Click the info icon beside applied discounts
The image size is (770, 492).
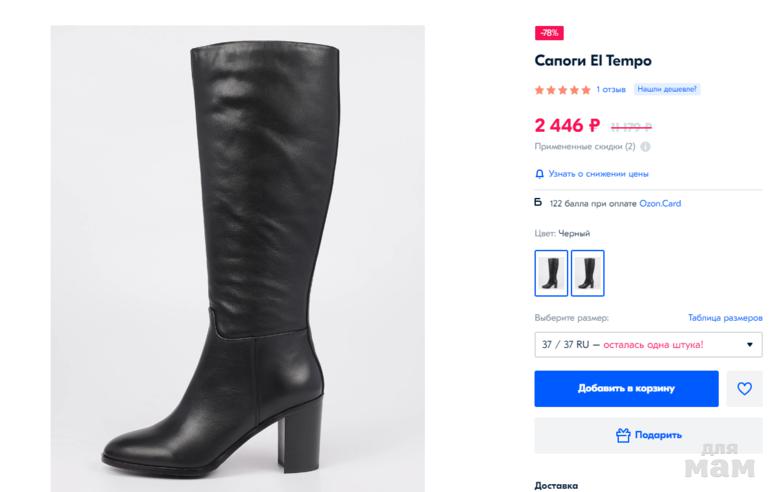(x=645, y=147)
